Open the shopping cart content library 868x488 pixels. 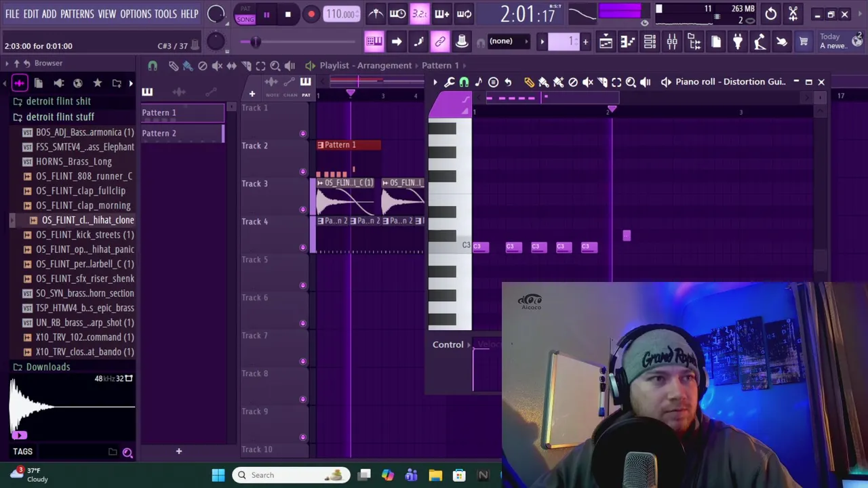804,42
